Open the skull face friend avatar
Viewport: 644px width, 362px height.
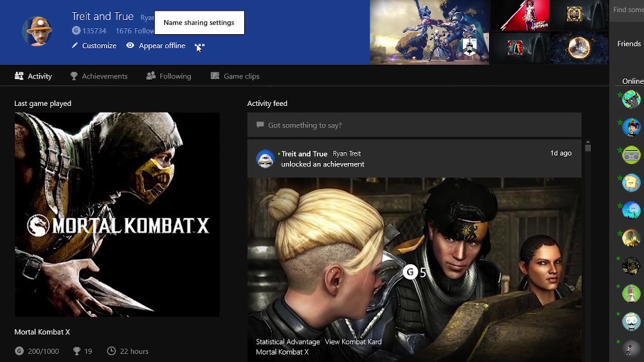pyautogui.click(x=631, y=321)
